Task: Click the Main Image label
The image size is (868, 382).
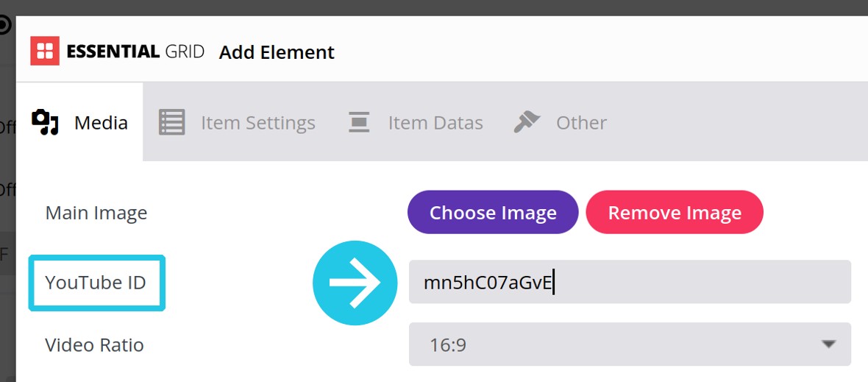Action: [96, 213]
